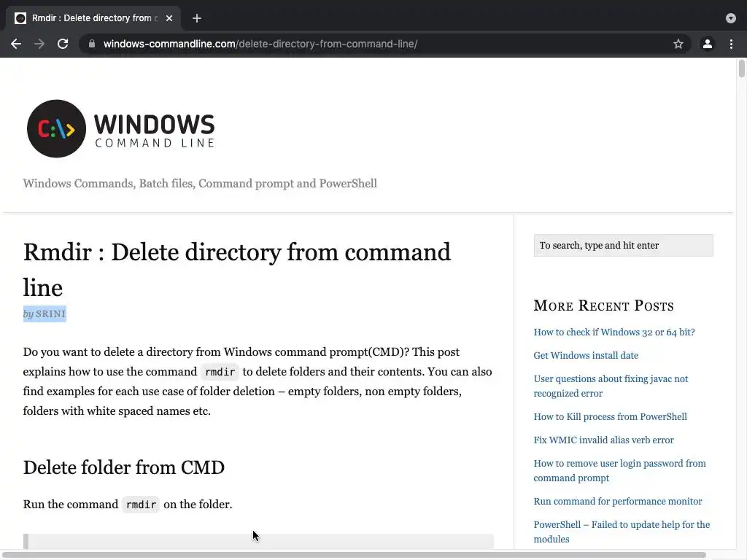747x560 pixels.
Task: Click the Windows Command Line logo
Action: [x=121, y=128]
